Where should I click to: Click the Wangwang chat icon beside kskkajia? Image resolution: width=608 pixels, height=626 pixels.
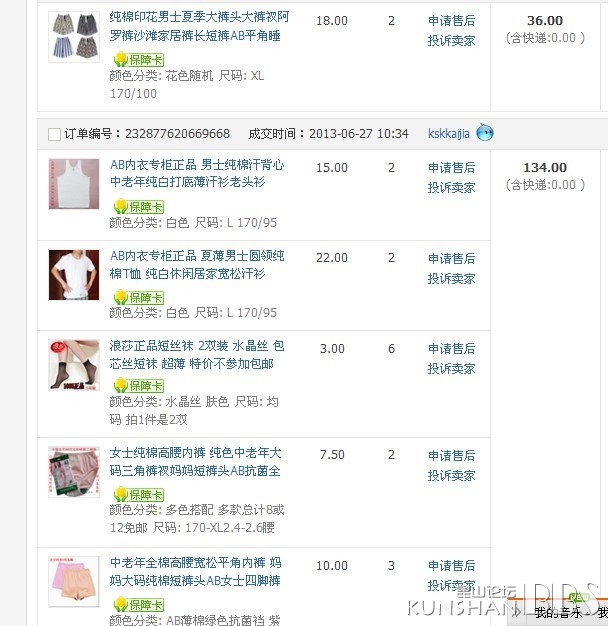pyautogui.click(x=485, y=132)
